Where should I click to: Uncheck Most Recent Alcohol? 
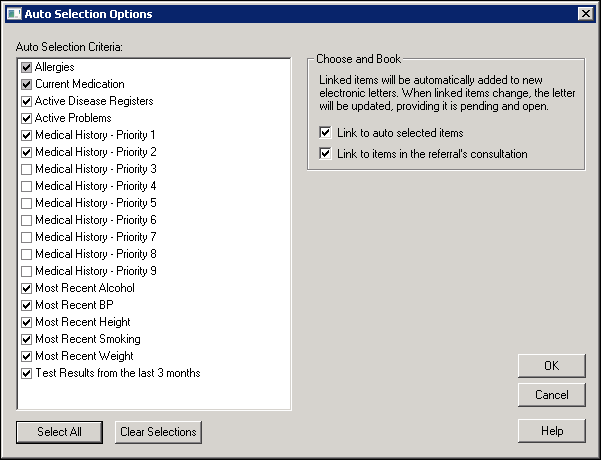[x=27, y=288]
